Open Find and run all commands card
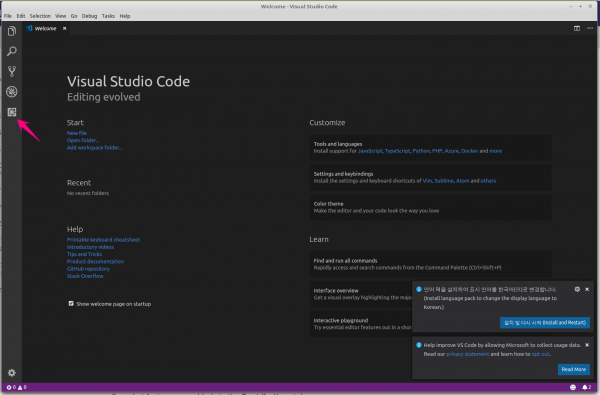Screen dimensions: 600x395 (x=430, y=264)
